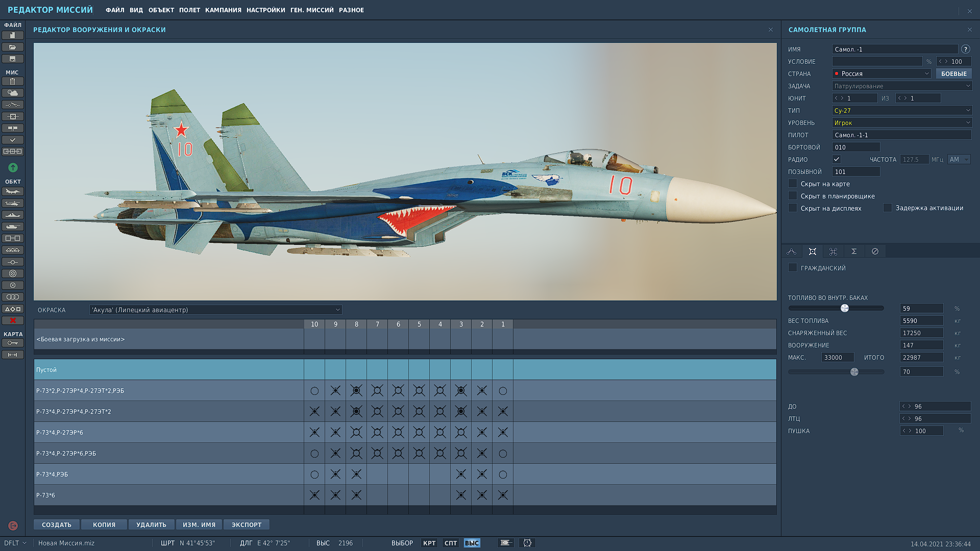980x551 pixels.
Task: Select the ship group placement tool
Action: click(13, 215)
